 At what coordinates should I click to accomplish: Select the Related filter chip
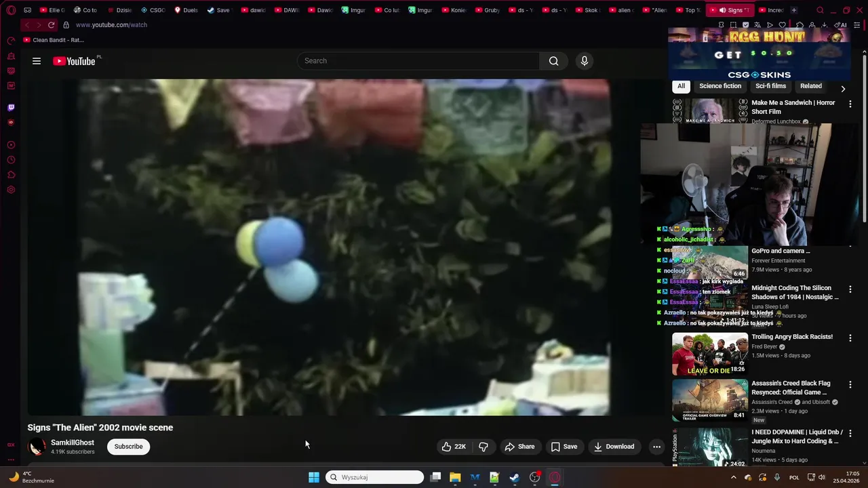point(810,86)
